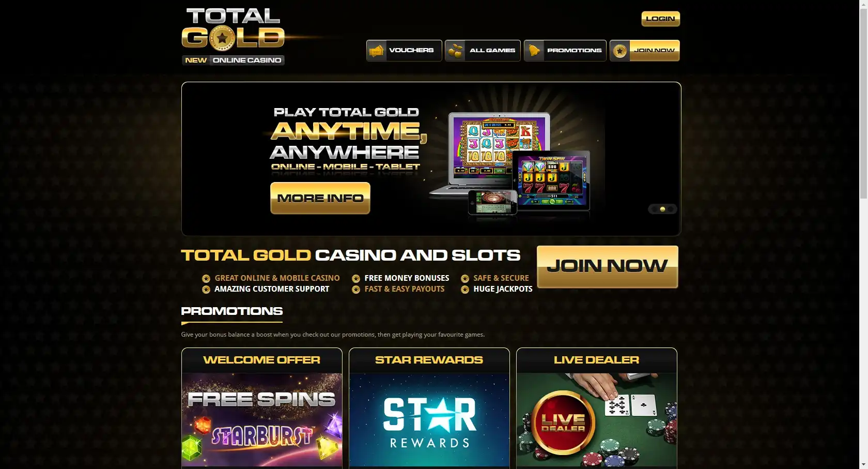Click the large Join Now button
Viewport: 868px width, 469px height.
(608, 267)
